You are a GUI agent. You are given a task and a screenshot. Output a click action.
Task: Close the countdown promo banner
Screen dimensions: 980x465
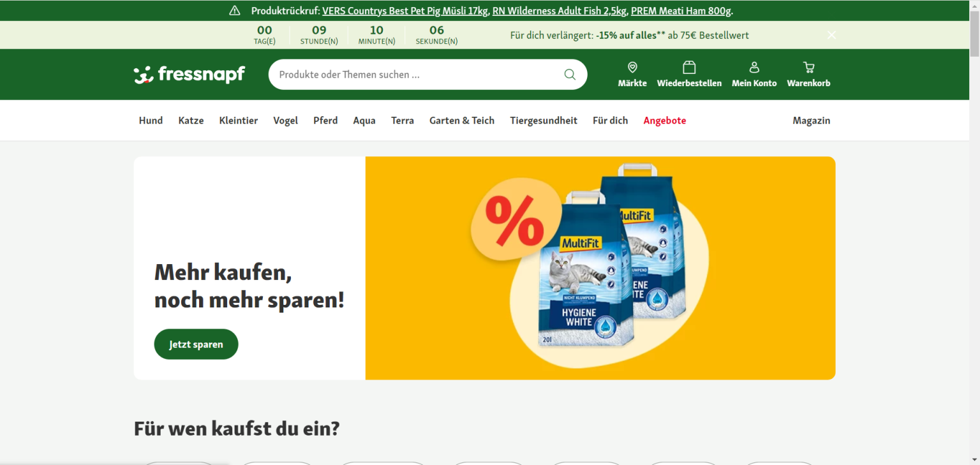(831, 35)
